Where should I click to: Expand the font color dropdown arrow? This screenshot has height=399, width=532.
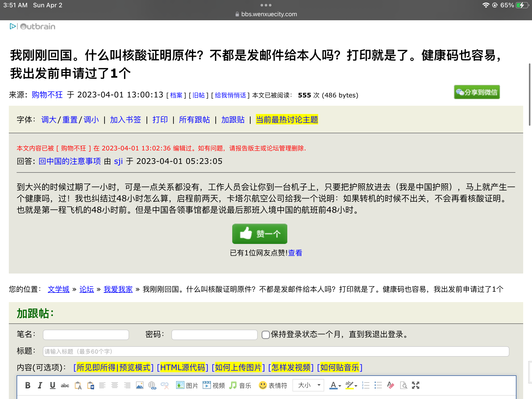coord(340,386)
